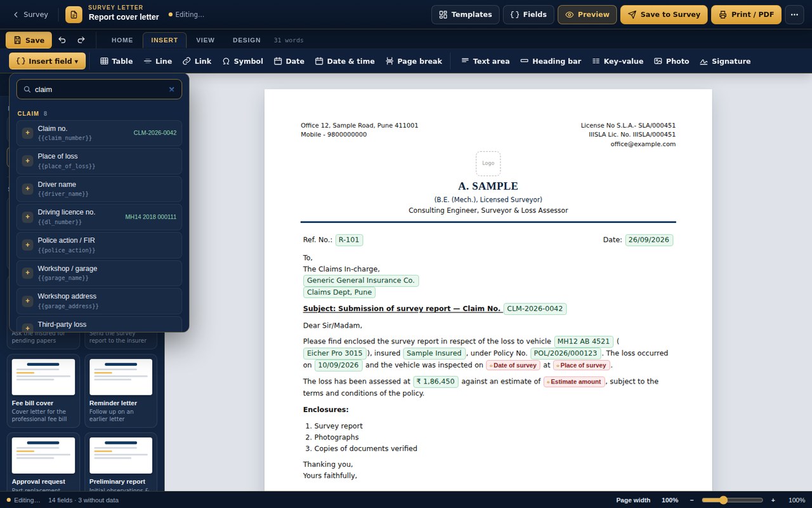Click the redo arrow icon
The width and height of the screenshot is (812, 508).
click(x=81, y=40)
